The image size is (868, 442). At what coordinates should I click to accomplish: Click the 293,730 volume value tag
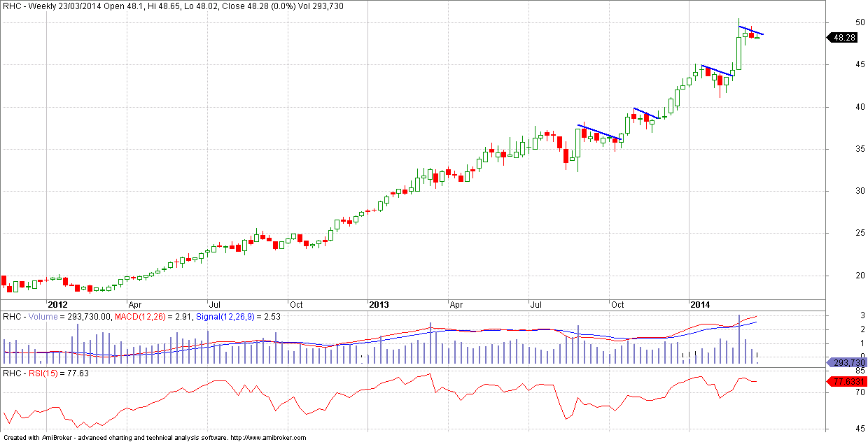848,362
